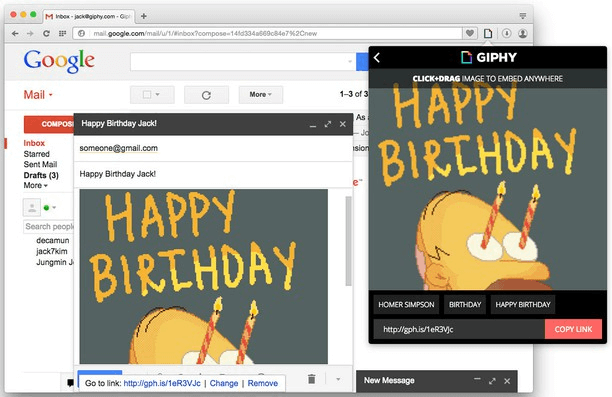
Task: Click the compose body vertical scrollbar
Action: pyautogui.click(x=348, y=241)
